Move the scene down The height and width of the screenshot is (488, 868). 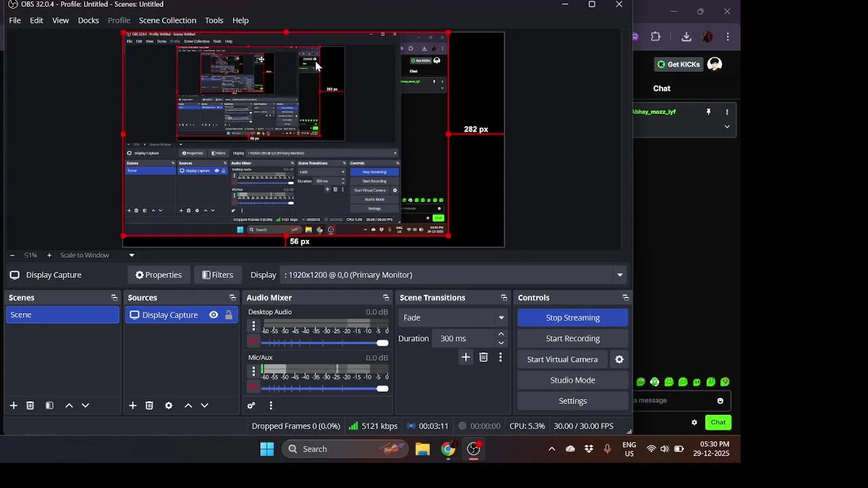[x=85, y=405]
